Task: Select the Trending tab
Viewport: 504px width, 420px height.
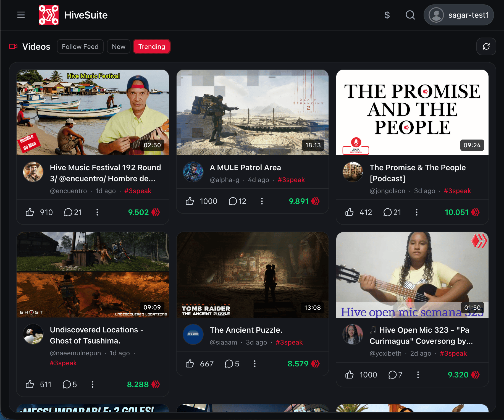Action: (x=152, y=46)
